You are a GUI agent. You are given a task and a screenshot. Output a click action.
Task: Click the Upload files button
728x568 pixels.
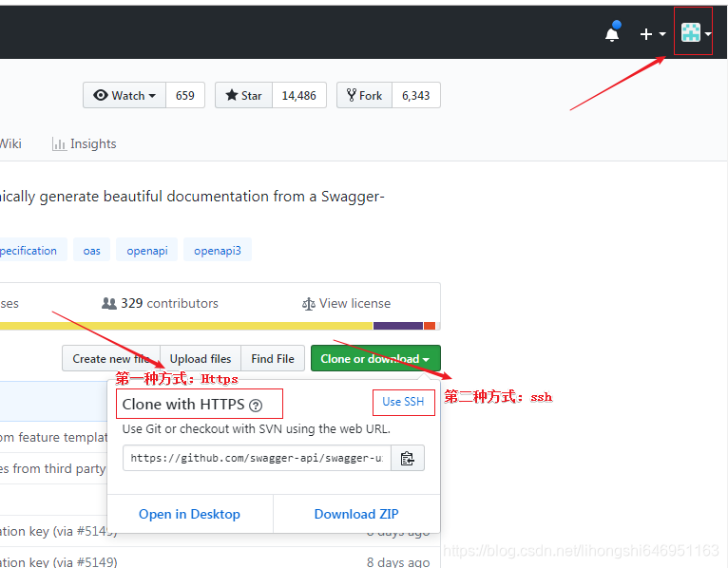(201, 358)
